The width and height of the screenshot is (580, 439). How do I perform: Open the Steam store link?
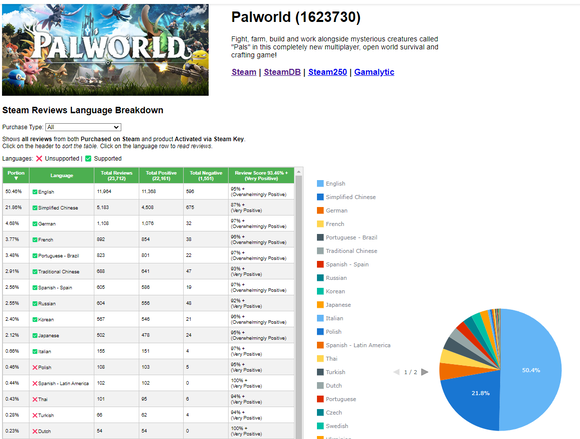244,72
